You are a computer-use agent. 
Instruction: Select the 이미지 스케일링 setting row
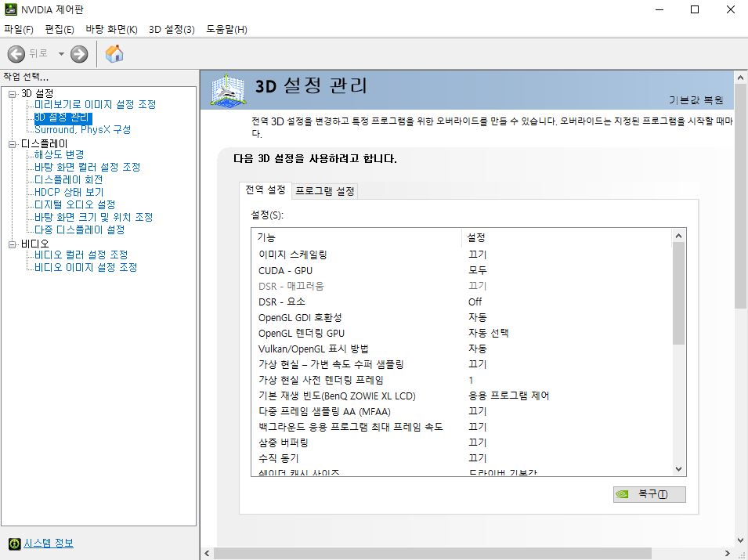[x=461, y=255]
